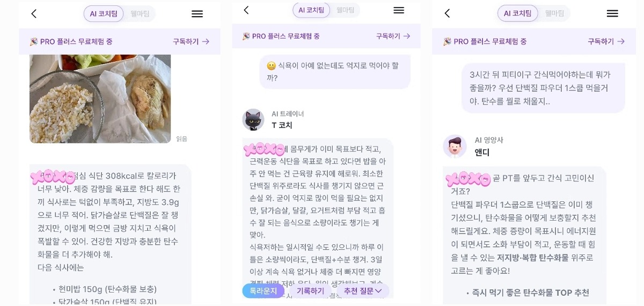
Task: Tap the 톡라운지 button
Action: pyautogui.click(x=264, y=291)
